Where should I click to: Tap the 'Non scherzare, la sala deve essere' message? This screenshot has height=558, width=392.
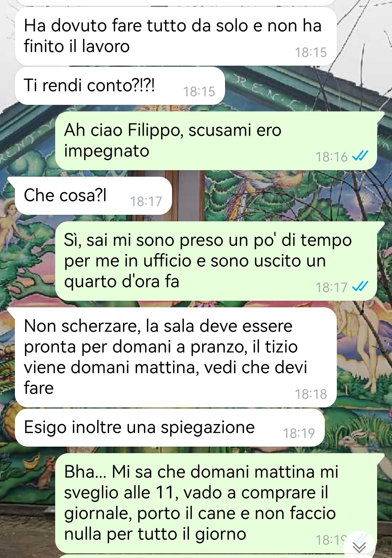[x=176, y=357]
